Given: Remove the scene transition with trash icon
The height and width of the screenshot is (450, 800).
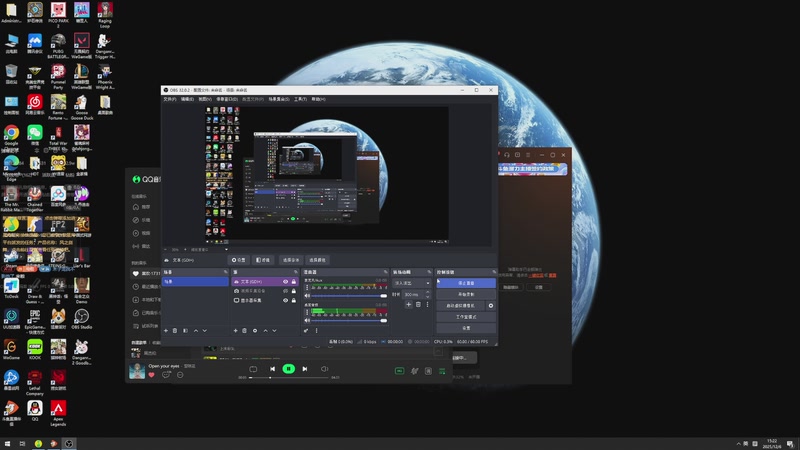Looking at the screenshot, I should pyautogui.click(x=418, y=305).
